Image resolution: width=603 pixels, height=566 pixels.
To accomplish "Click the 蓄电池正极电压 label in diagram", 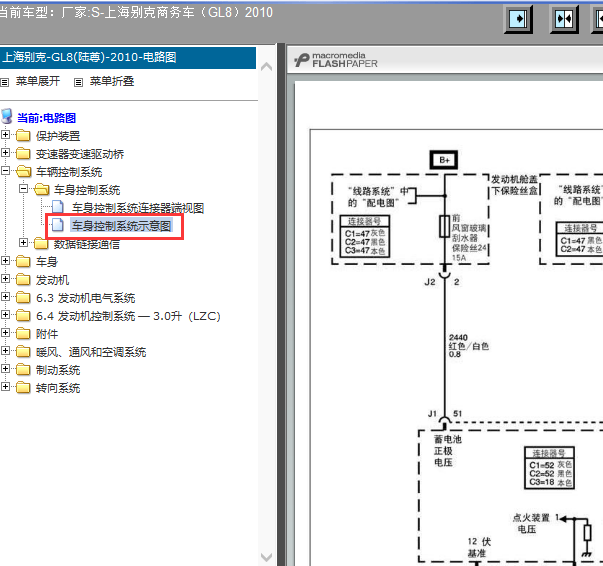I will coord(447,451).
